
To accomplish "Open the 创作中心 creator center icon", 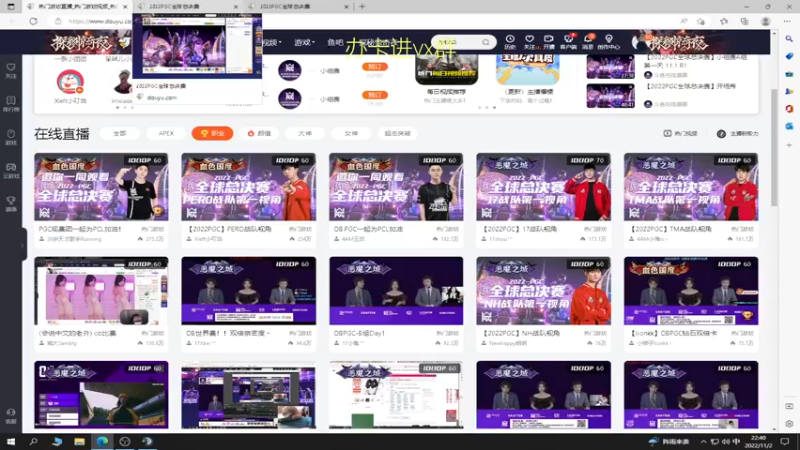I will click(x=608, y=42).
